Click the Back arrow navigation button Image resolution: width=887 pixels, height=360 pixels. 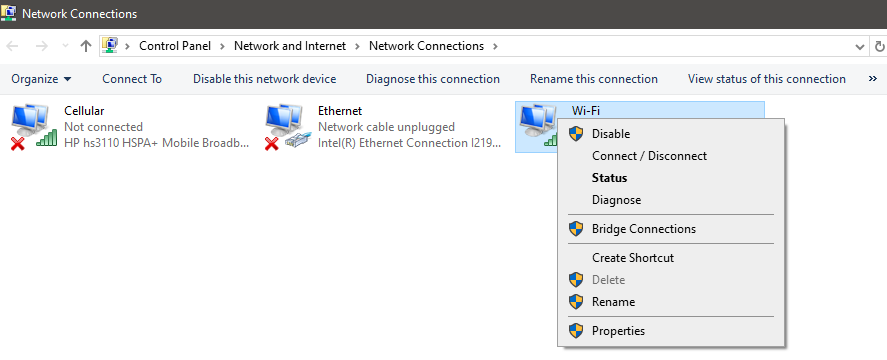coord(12,46)
